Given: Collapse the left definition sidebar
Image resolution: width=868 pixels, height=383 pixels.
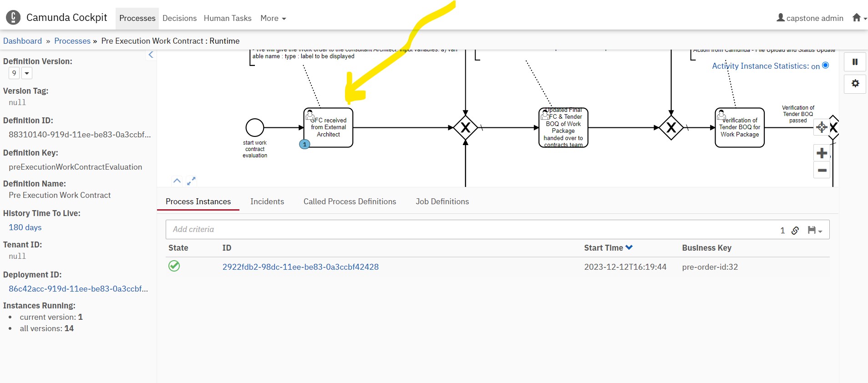Looking at the screenshot, I should click(151, 55).
